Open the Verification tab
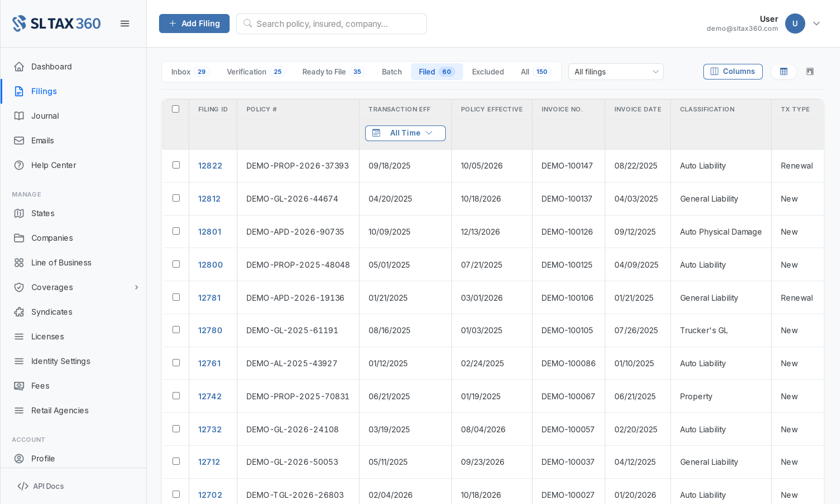The width and height of the screenshot is (840, 504). click(256, 72)
